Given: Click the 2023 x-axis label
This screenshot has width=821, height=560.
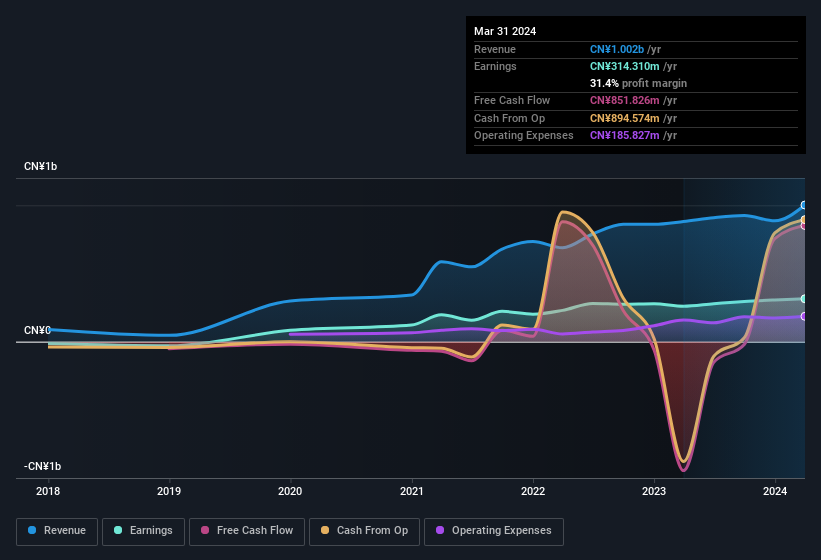Looking at the screenshot, I should click(654, 491).
